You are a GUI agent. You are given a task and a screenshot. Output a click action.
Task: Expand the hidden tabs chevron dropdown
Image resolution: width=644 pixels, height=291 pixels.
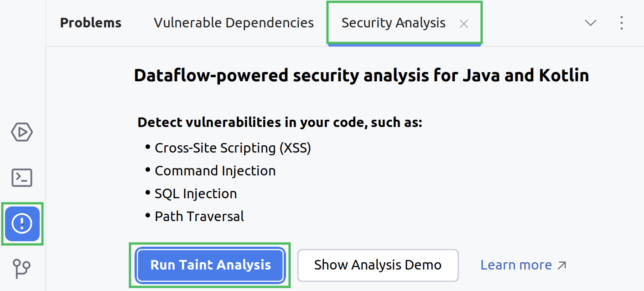pyautogui.click(x=590, y=23)
